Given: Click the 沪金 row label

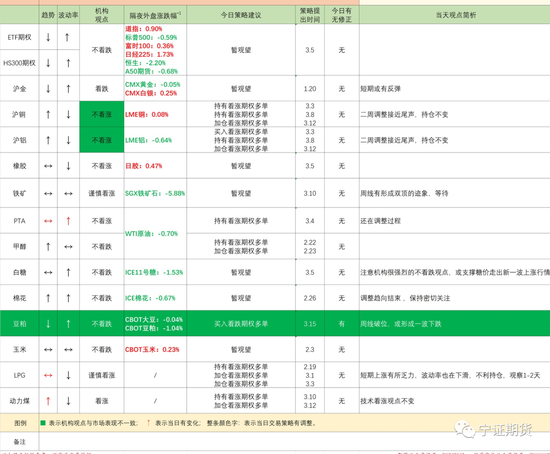Looking at the screenshot, I should click(19, 89).
